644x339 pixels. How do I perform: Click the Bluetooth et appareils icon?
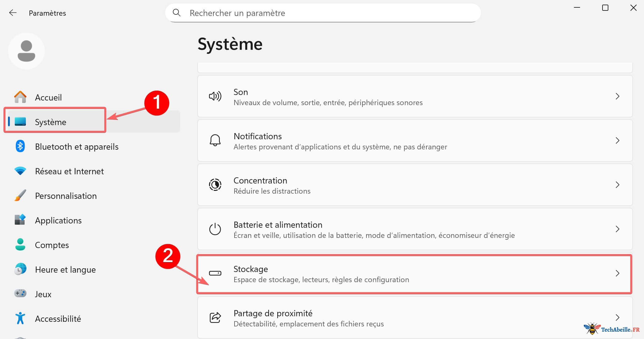coord(20,147)
